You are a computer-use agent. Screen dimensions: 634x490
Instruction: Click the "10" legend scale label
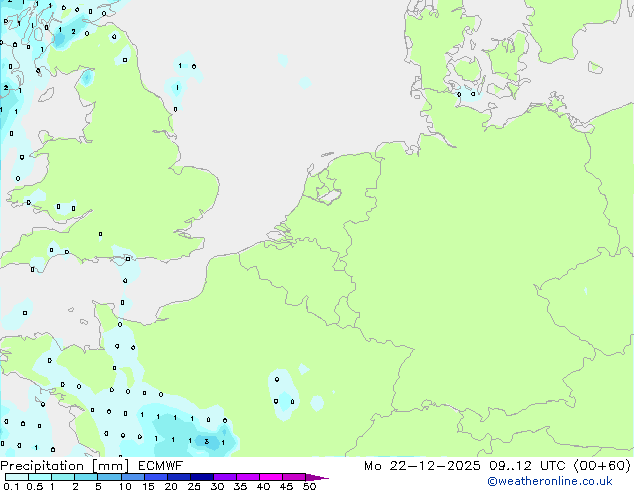125,486
